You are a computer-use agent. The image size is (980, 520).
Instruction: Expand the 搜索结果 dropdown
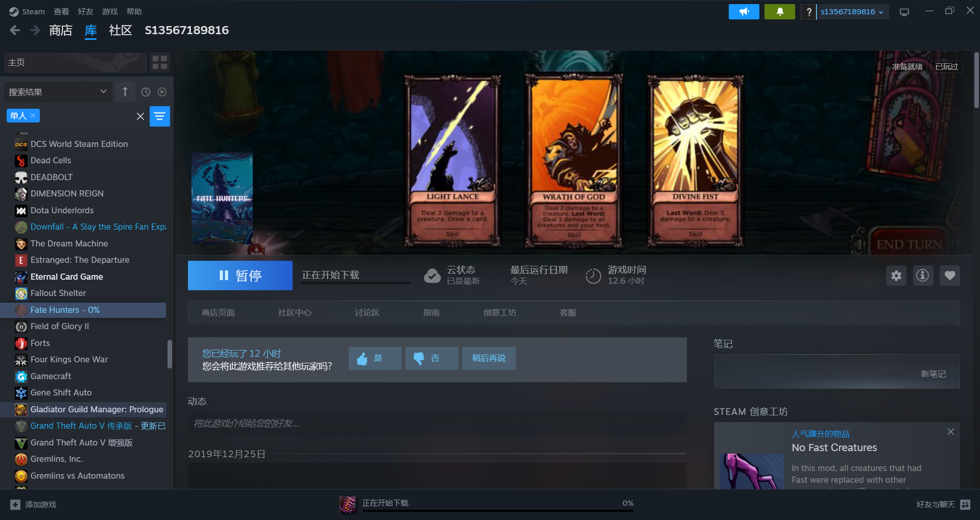coord(58,92)
